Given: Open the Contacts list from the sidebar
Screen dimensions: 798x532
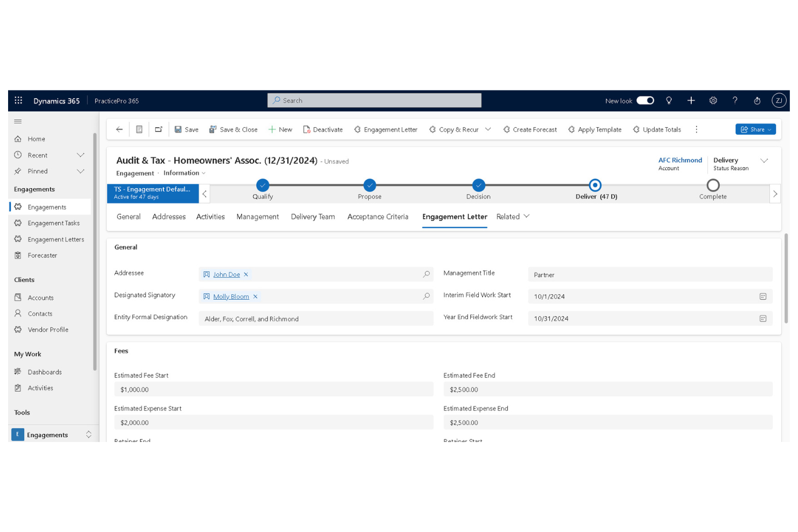Looking at the screenshot, I should coord(40,313).
